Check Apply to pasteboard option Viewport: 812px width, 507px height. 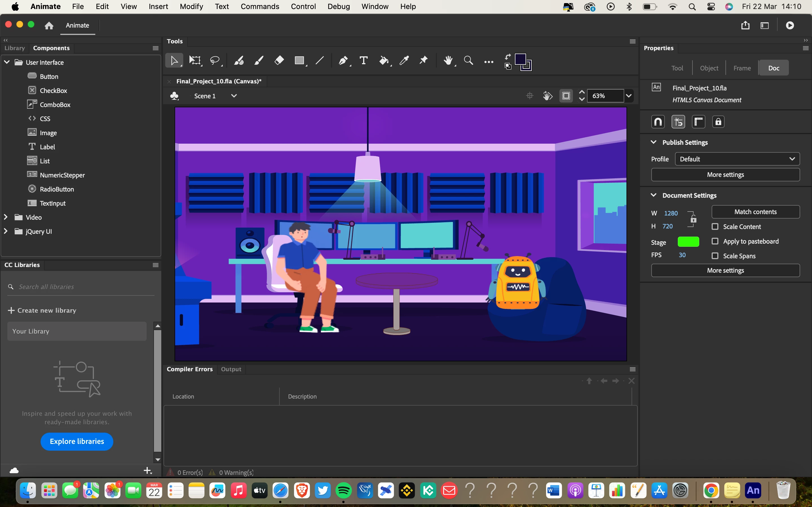coord(715,241)
